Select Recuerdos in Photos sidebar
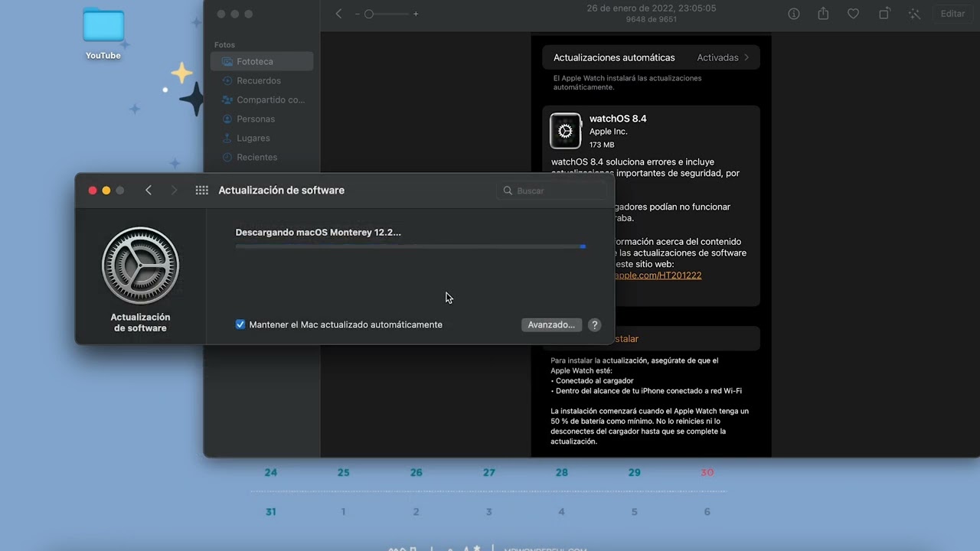Image resolution: width=980 pixels, height=551 pixels. (x=262, y=80)
